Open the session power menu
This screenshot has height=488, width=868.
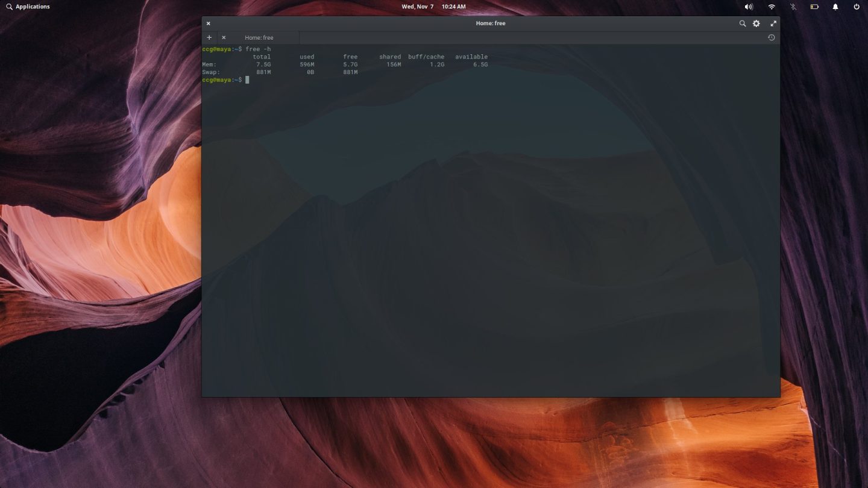click(857, 6)
